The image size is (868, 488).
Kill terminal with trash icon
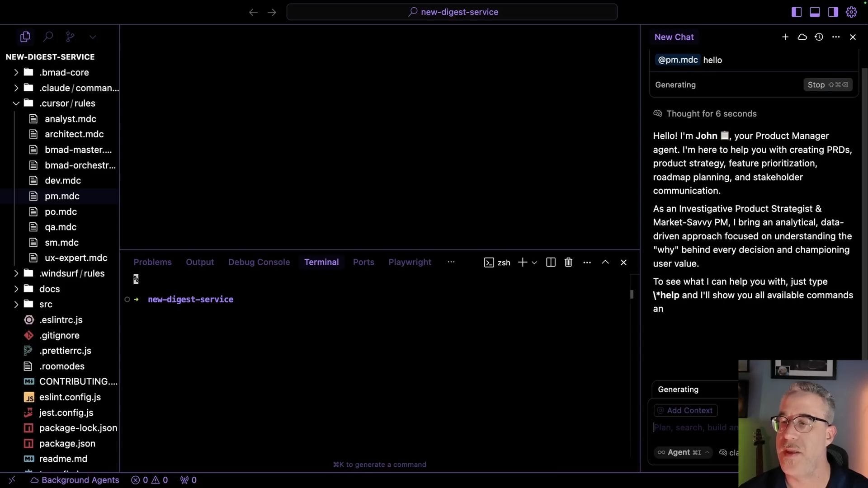tap(568, 263)
